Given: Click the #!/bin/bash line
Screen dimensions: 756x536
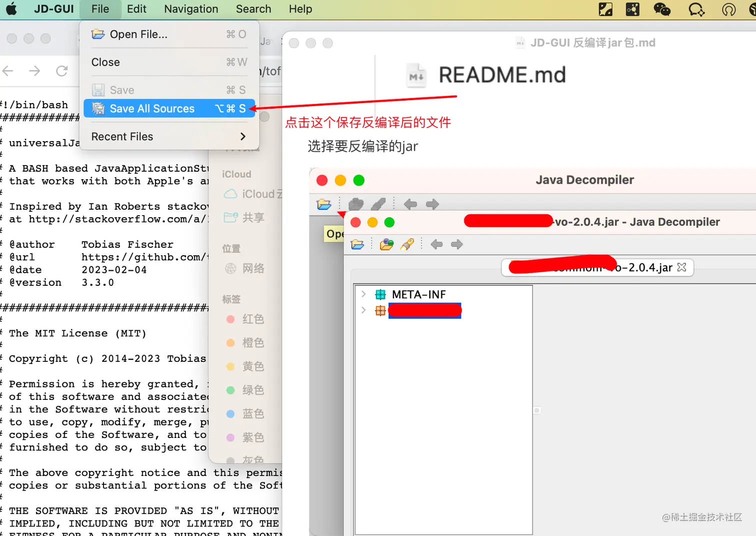Looking at the screenshot, I should pyautogui.click(x=34, y=105).
